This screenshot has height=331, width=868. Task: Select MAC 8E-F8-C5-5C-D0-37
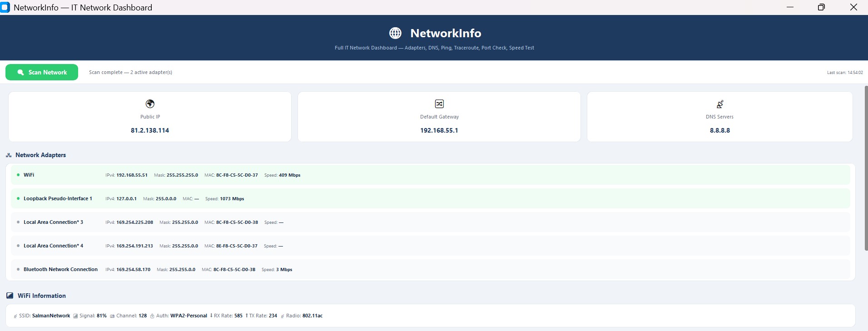click(237, 246)
